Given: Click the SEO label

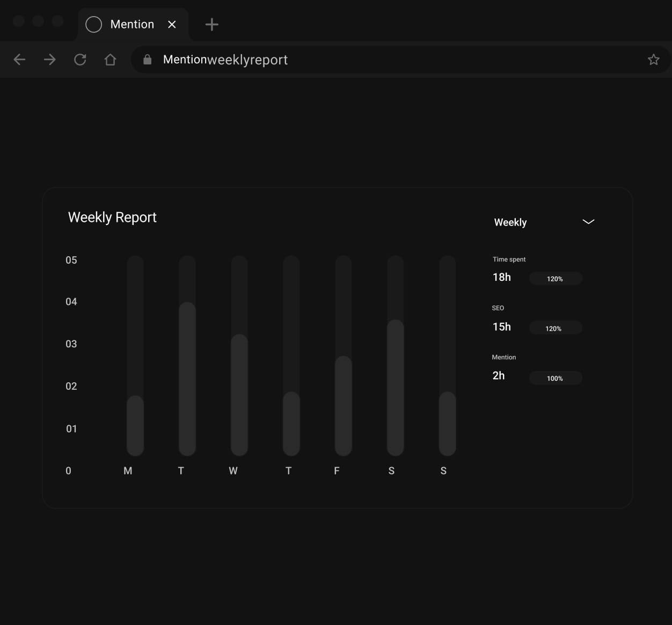Looking at the screenshot, I should pos(498,308).
